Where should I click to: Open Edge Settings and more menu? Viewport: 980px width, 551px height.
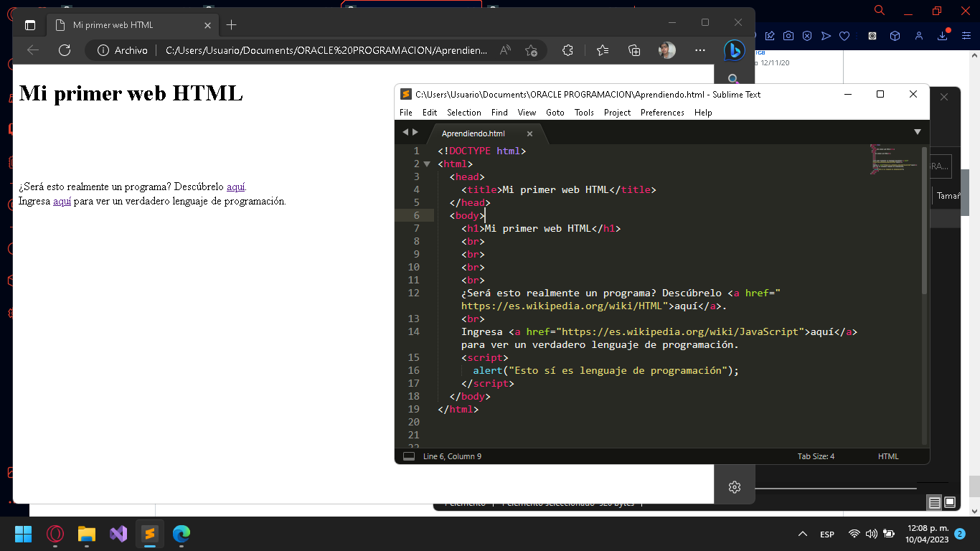(x=701, y=50)
